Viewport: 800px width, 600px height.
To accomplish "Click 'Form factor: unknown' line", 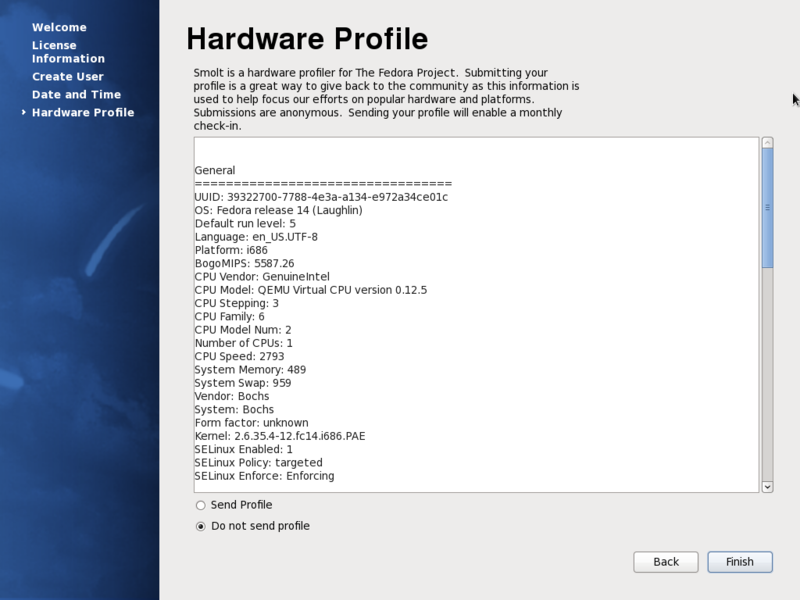I will coord(252,422).
